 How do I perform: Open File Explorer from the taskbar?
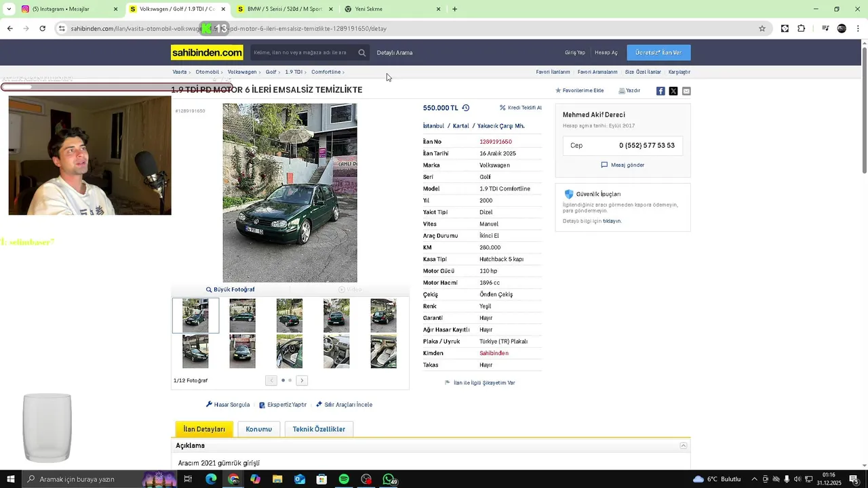(277, 479)
